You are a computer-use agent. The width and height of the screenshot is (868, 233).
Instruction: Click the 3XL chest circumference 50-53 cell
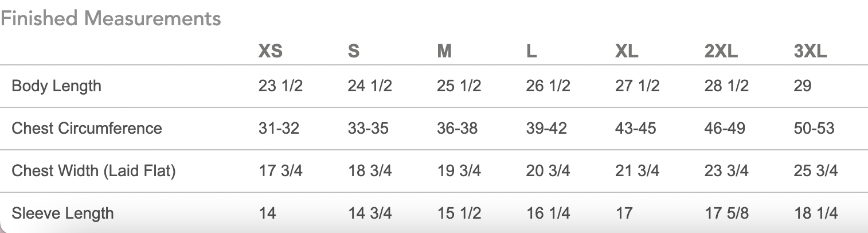pos(814,128)
